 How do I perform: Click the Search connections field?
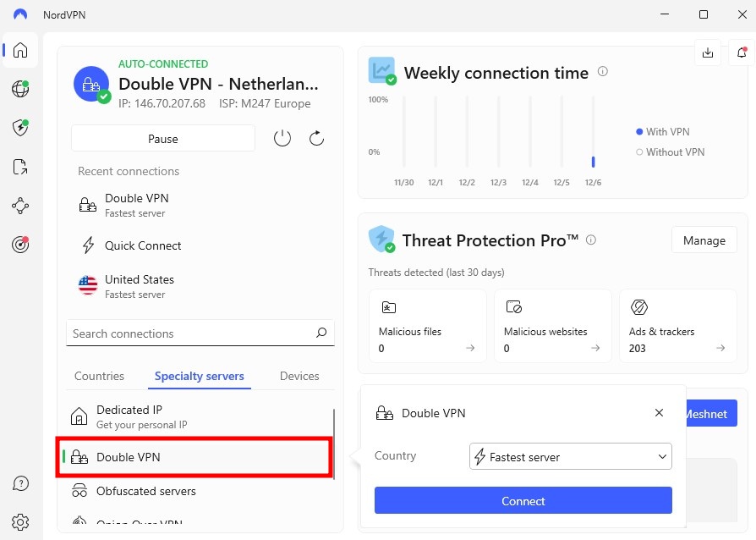coord(200,333)
